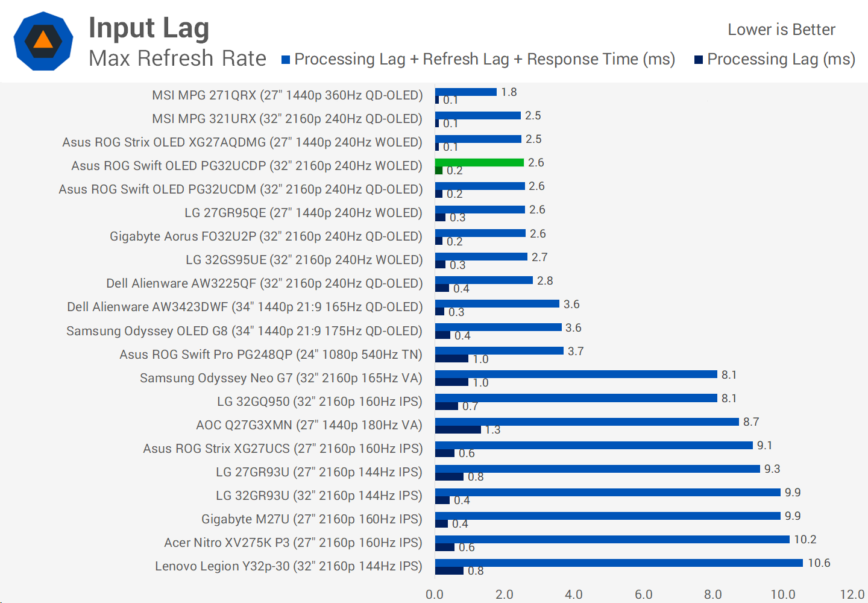Select the 'Max Refresh Rate' subtitle
The image size is (868, 603).
[177, 58]
